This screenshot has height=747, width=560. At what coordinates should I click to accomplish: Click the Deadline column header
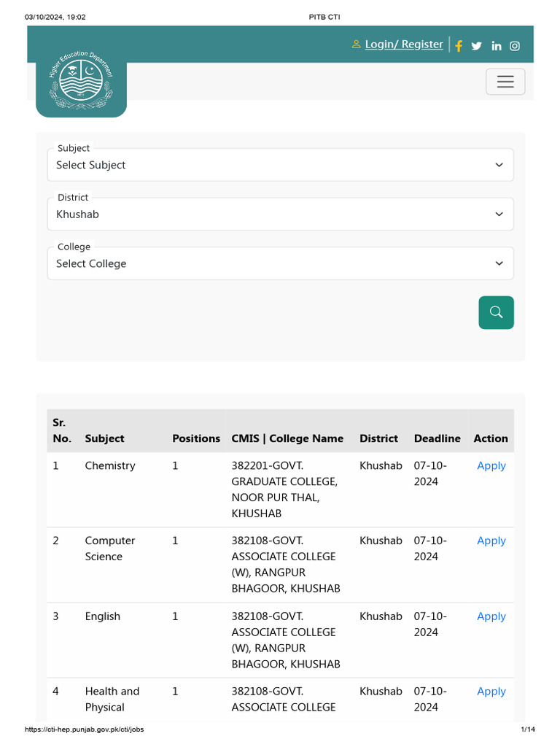tap(437, 438)
